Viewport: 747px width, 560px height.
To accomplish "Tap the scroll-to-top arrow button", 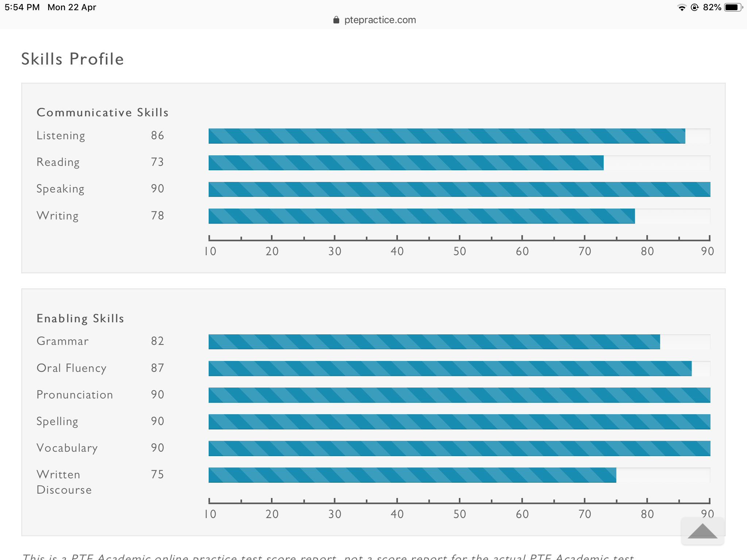I will tap(702, 531).
